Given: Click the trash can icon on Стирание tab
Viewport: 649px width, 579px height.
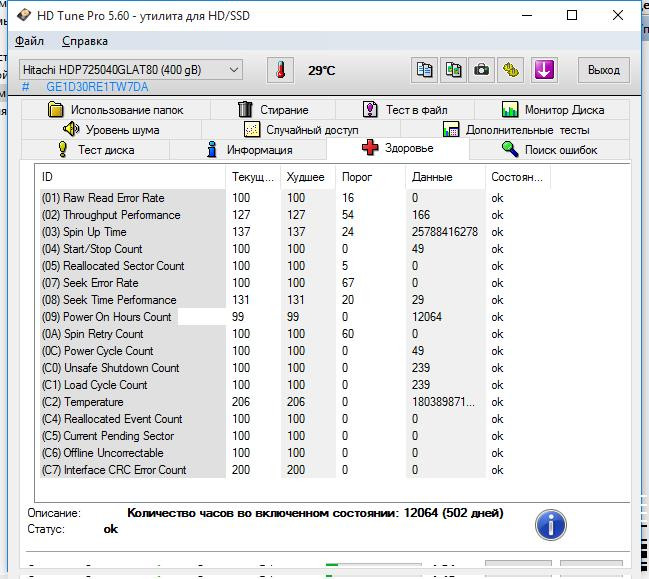Looking at the screenshot, I should (x=245, y=110).
